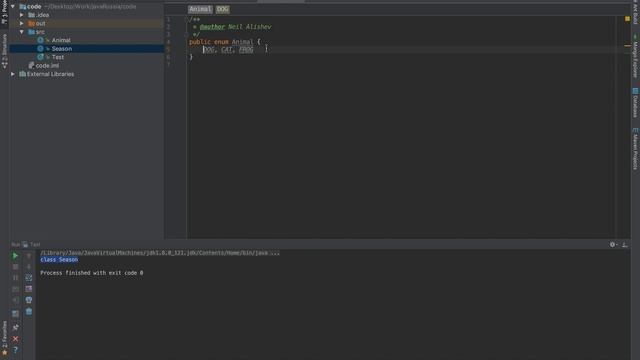640x360 pixels.
Task: Hide the Run tool window
Action: pyautogui.click(x=624, y=244)
